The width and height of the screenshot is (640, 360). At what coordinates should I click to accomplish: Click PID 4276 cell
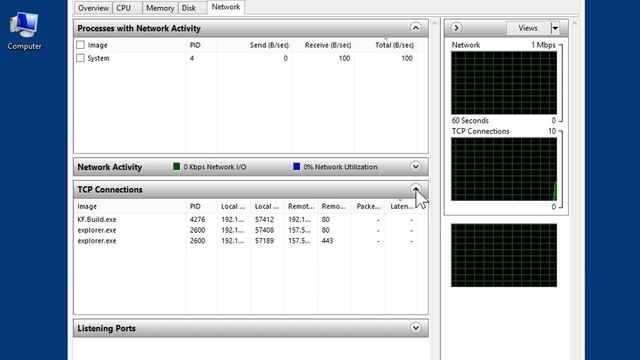coord(198,220)
